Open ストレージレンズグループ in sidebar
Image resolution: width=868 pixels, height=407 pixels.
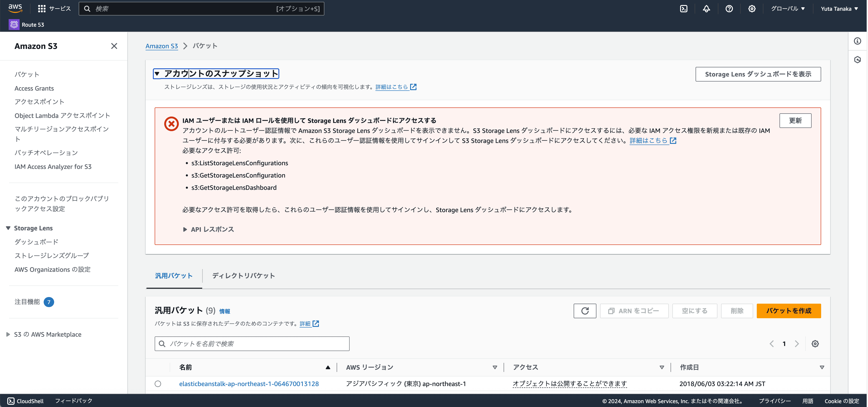[x=52, y=256]
